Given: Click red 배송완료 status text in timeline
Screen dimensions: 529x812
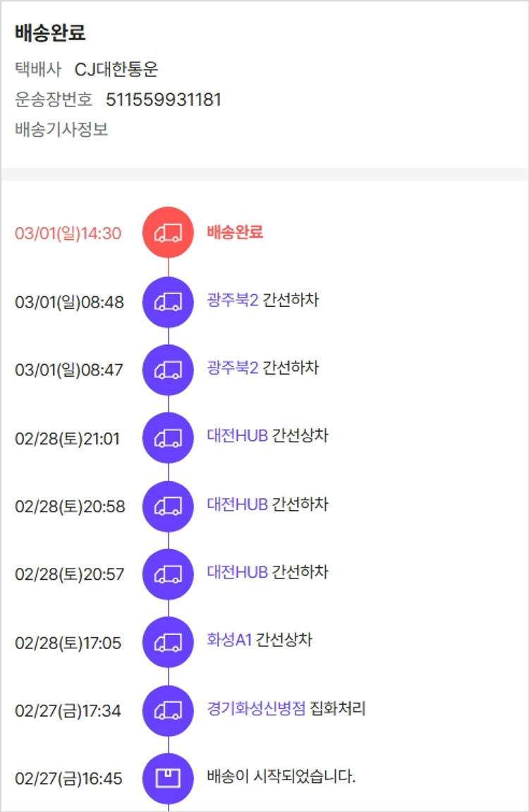Looking at the screenshot, I should [235, 232].
